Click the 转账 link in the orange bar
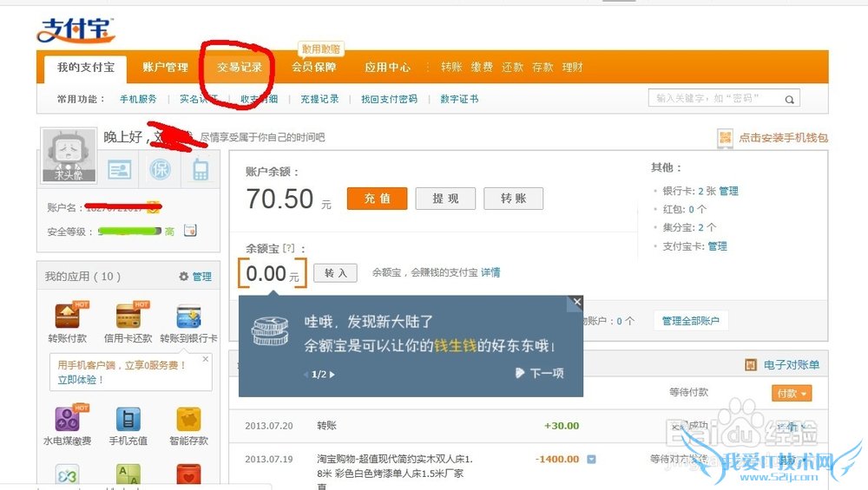Screen dimensions: 868x490 point(451,68)
